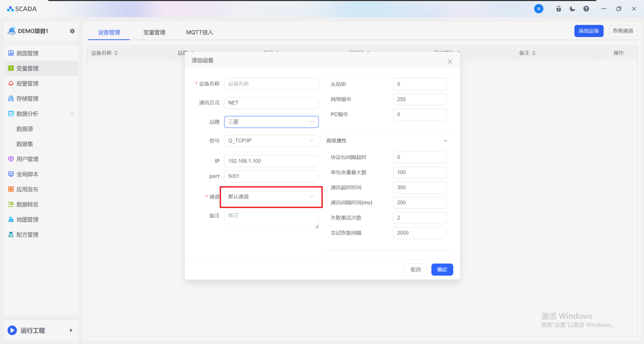
Task: Click the 从站ID field
Action: pyautogui.click(x=419, y=84)
